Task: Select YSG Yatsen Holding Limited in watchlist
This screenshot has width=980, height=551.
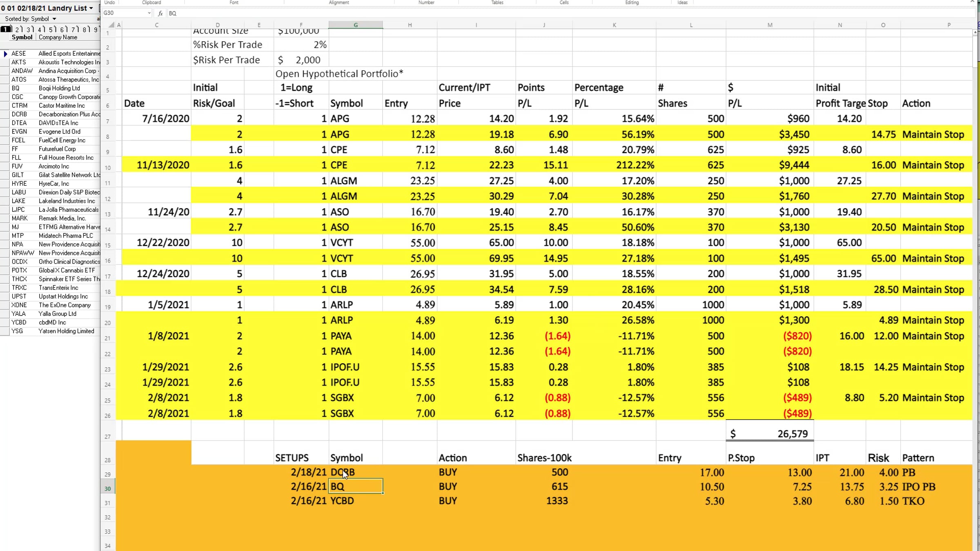Action: tap(50, 331)
